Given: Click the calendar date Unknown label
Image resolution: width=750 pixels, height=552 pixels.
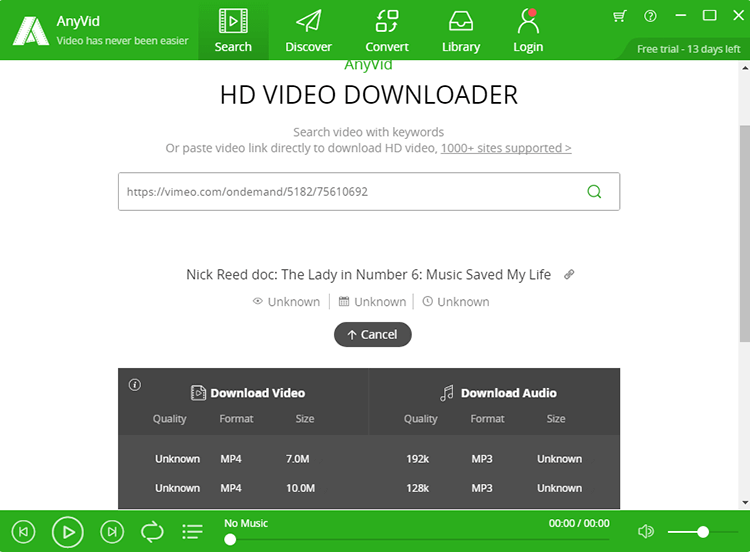Looking at the screenshot, I should [x=372, y=302].
